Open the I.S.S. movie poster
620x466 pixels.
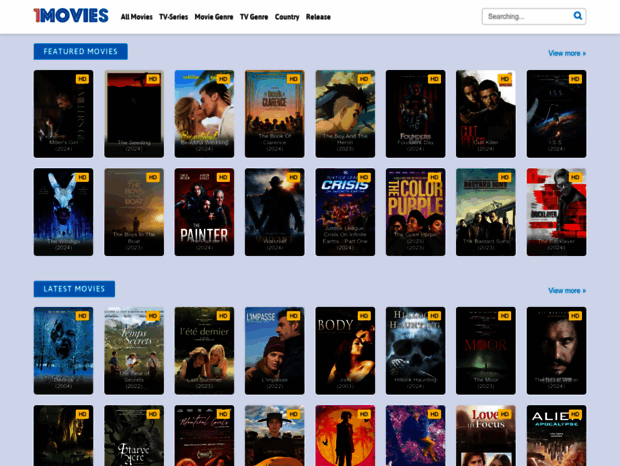556,114
